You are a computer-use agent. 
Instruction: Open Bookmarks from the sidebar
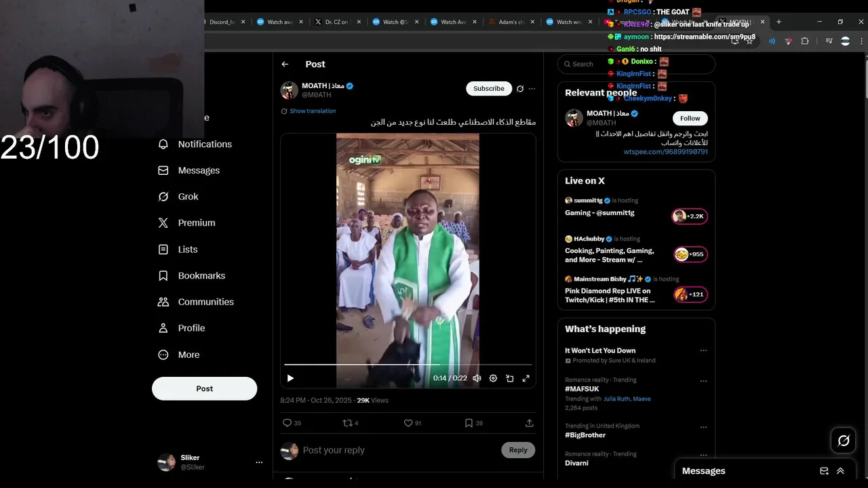tap(191, 275)
